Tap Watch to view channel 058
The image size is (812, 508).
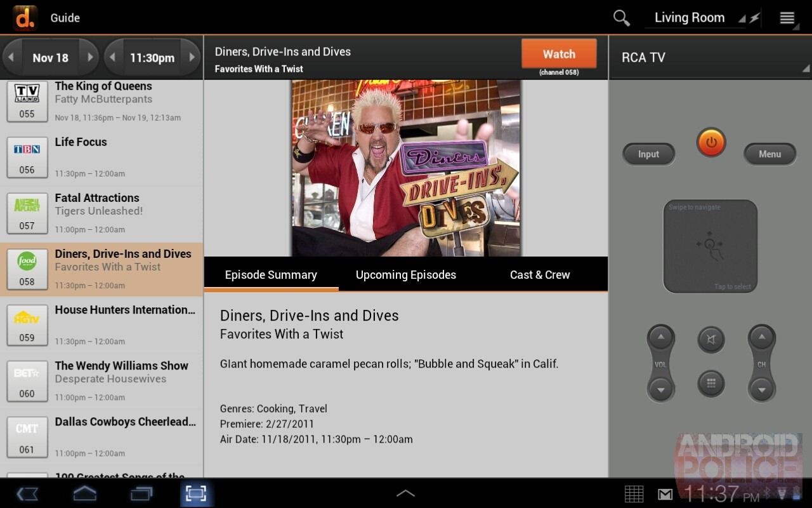tap(559, 54)
